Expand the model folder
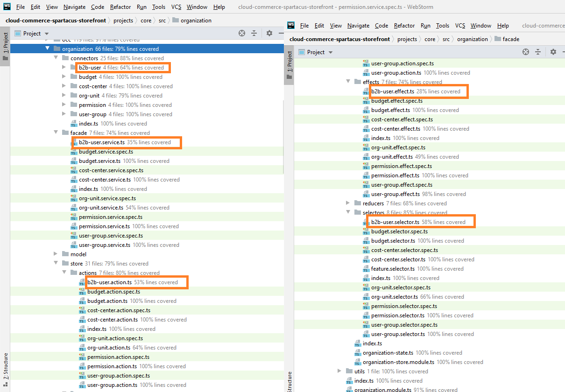 pyautogui.click(x=56, y=254)
